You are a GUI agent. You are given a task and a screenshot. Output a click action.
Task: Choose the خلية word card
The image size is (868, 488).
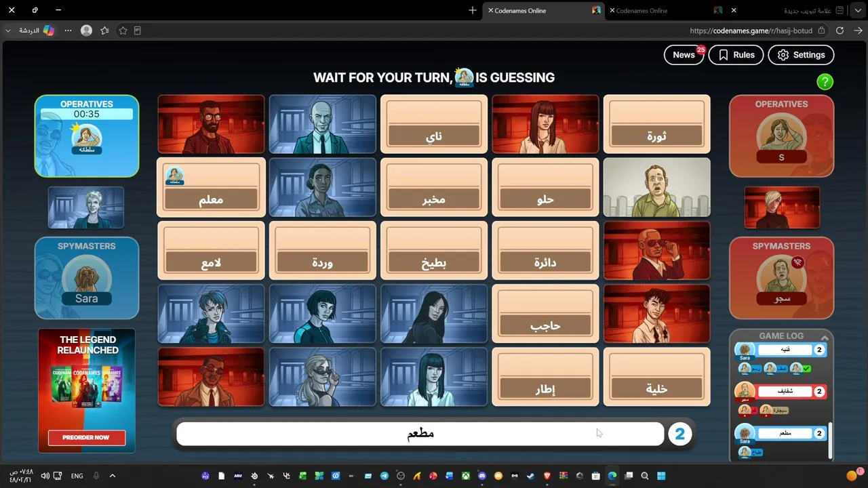click(x=656, y=378)
